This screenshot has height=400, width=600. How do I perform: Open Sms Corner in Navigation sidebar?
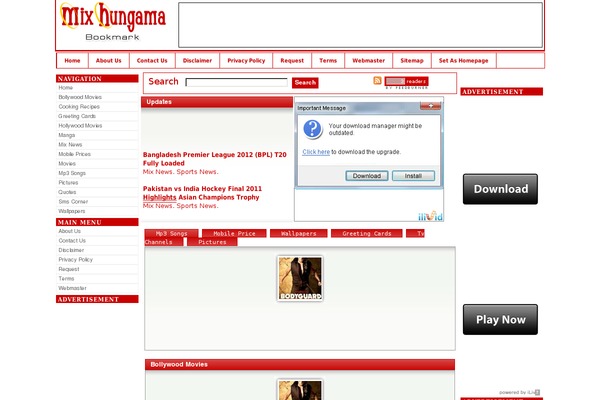(73, 202)
